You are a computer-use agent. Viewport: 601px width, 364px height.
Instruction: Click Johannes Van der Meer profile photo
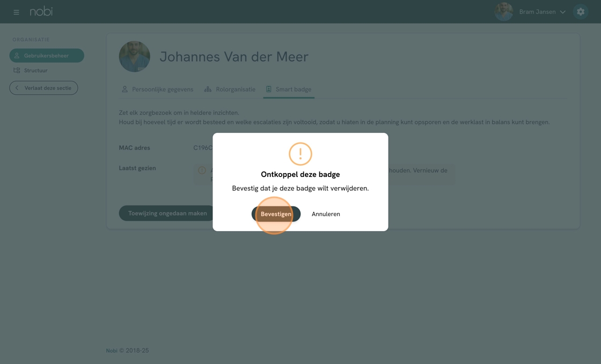(x=135, y=57)
